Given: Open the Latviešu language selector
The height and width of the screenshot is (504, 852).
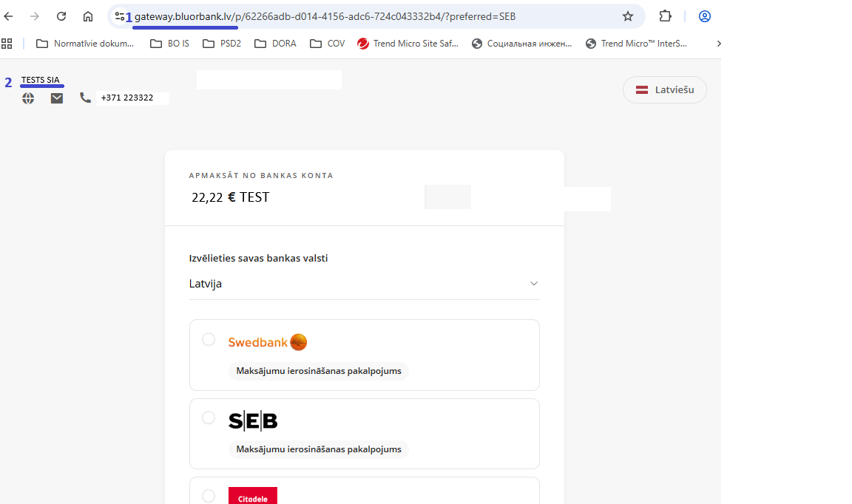Looking at the screenshot, I should 664,89.
